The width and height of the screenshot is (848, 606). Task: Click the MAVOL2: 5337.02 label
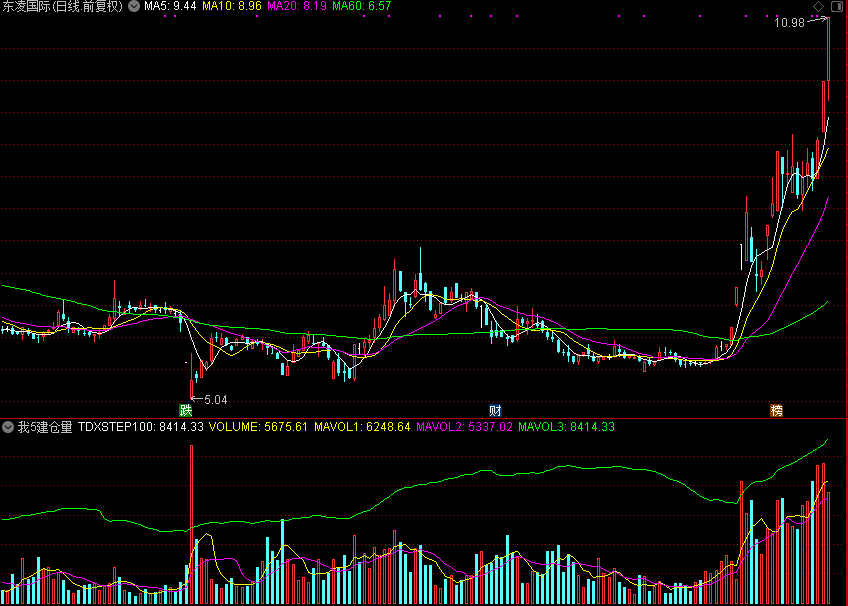[x=464, y=427]
